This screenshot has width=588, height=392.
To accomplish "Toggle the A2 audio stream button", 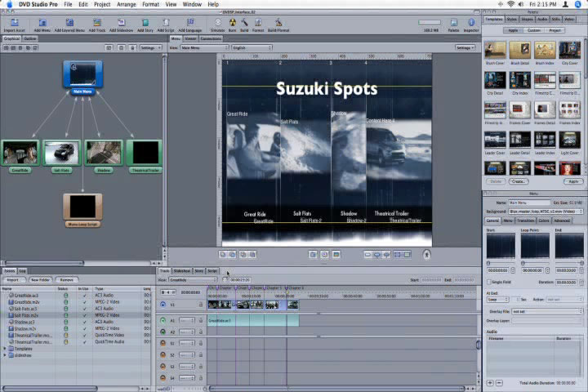I will pyautogui.click(x=163, y=332).
